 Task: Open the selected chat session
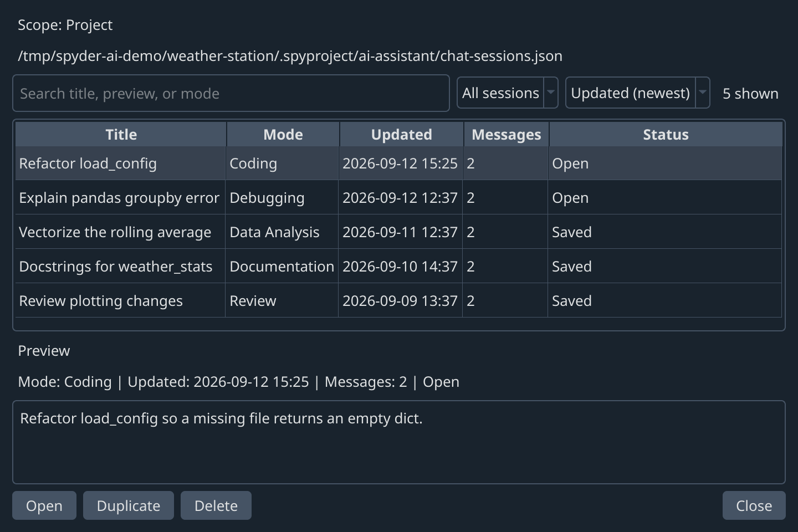click(44, 505)
